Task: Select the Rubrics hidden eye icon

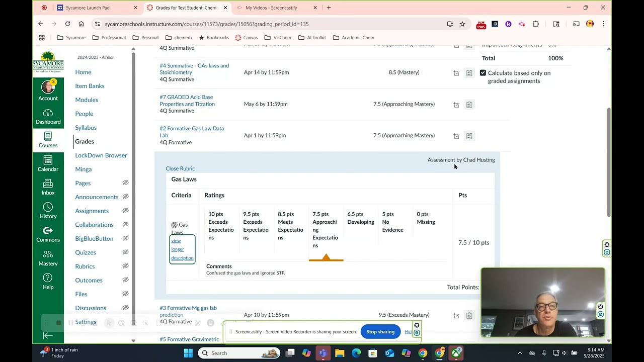Action: pyautogui.click(x=125, y=266)
